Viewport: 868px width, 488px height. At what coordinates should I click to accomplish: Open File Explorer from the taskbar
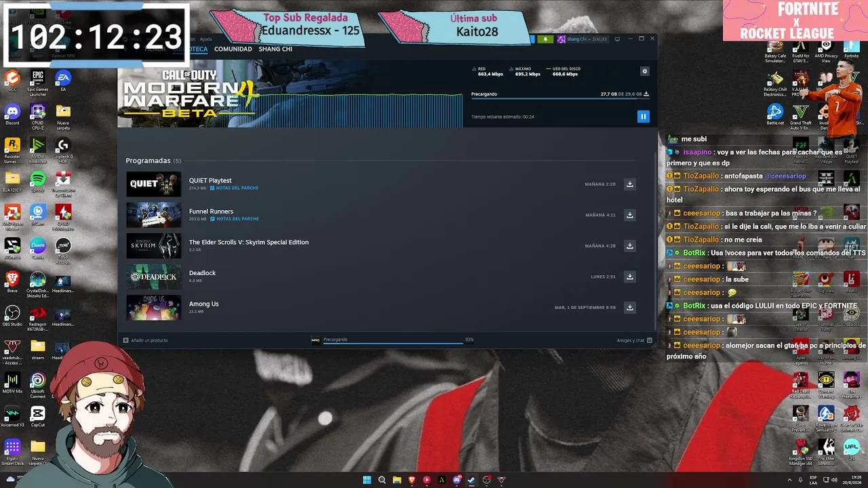coord(397,480)
